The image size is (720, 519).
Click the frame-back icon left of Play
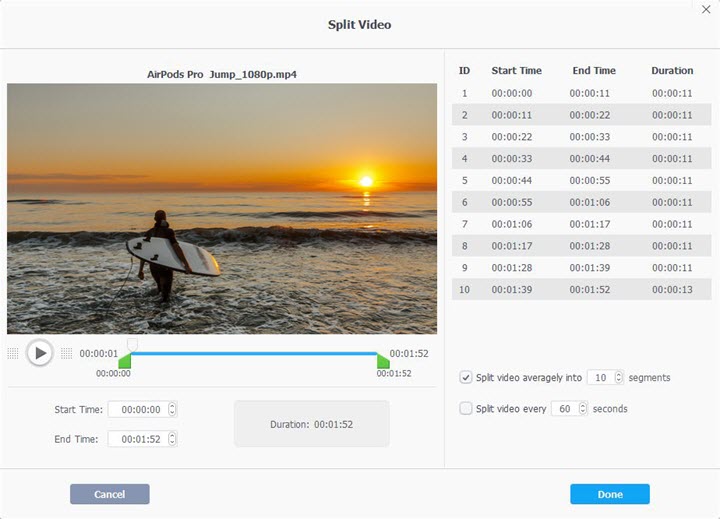13,353
